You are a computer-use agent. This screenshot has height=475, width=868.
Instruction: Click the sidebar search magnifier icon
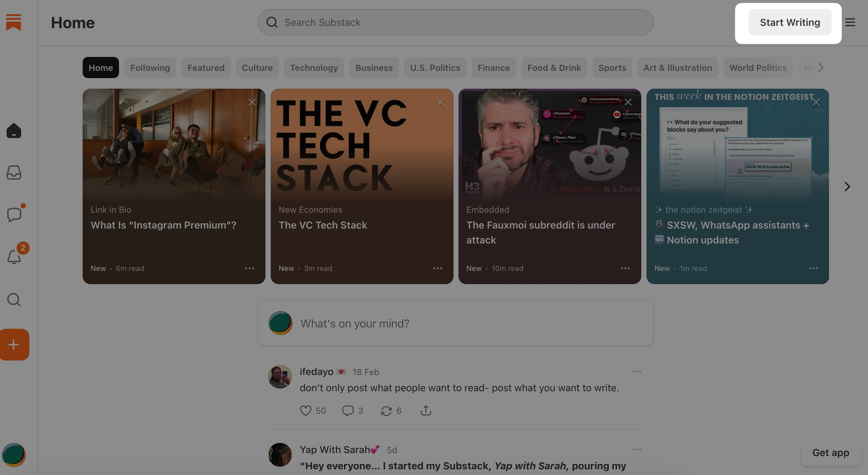14,300
